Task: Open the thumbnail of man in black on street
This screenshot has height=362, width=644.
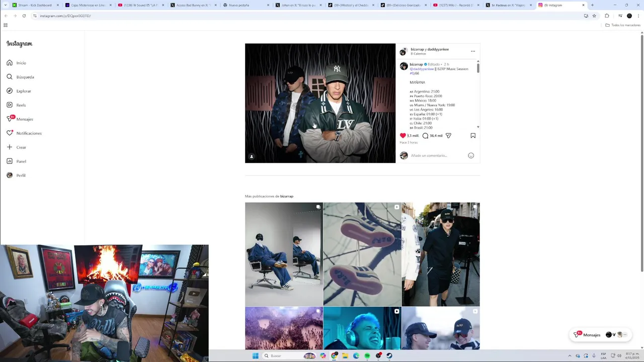Action: (441, 254)
